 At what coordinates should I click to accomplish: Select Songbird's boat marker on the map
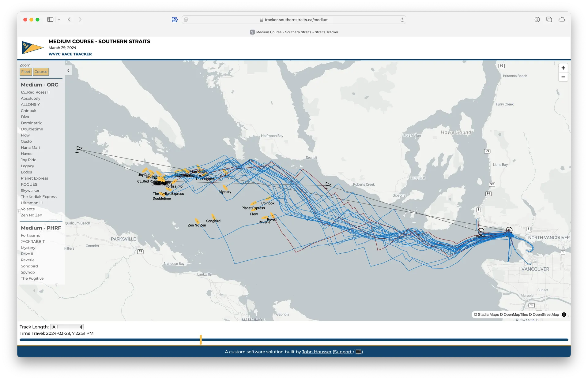pyautogui.click(x=213, y=217)
